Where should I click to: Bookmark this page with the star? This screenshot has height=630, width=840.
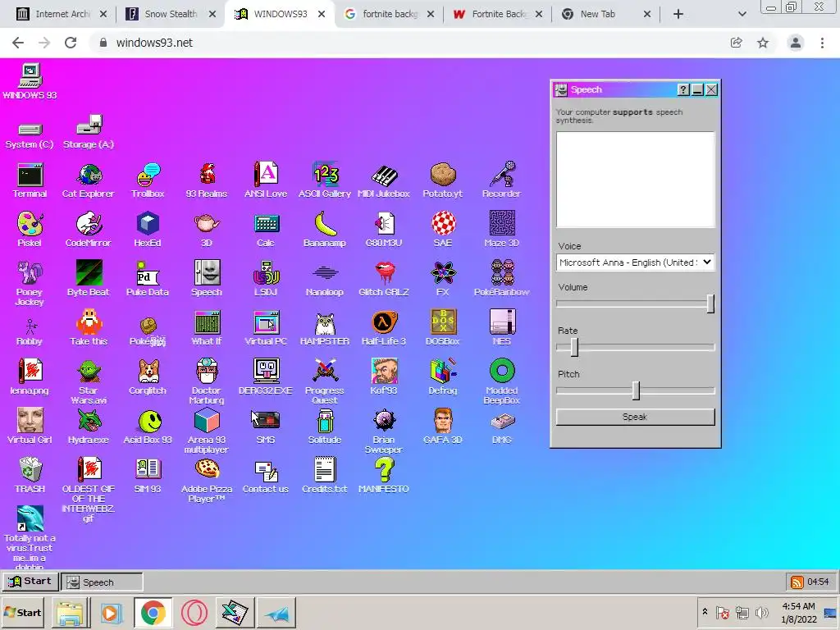click(763, 43)
